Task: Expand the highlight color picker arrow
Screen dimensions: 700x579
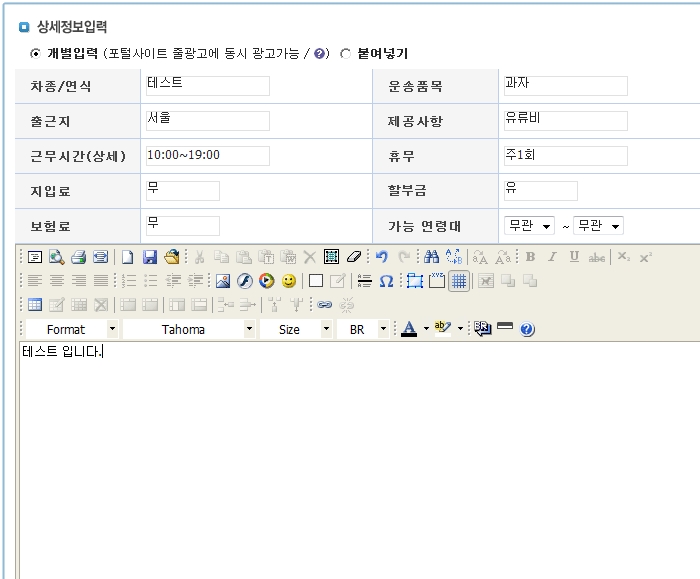Action: (x=460, y=329)
